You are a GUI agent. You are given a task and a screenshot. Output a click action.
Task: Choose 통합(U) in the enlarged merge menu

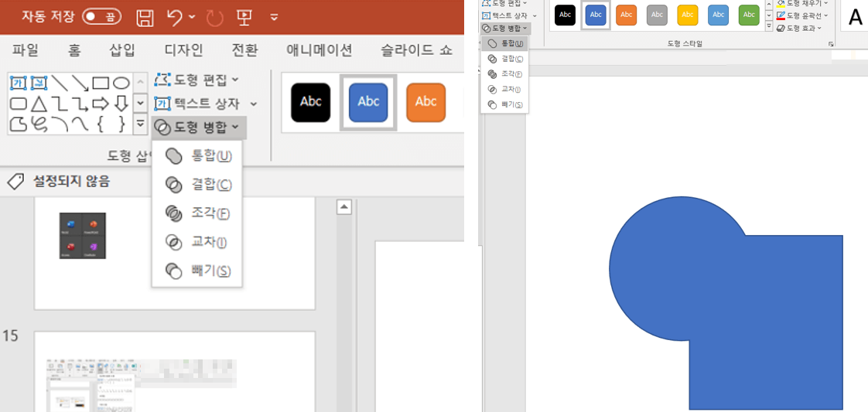click(x=197, y=156)
